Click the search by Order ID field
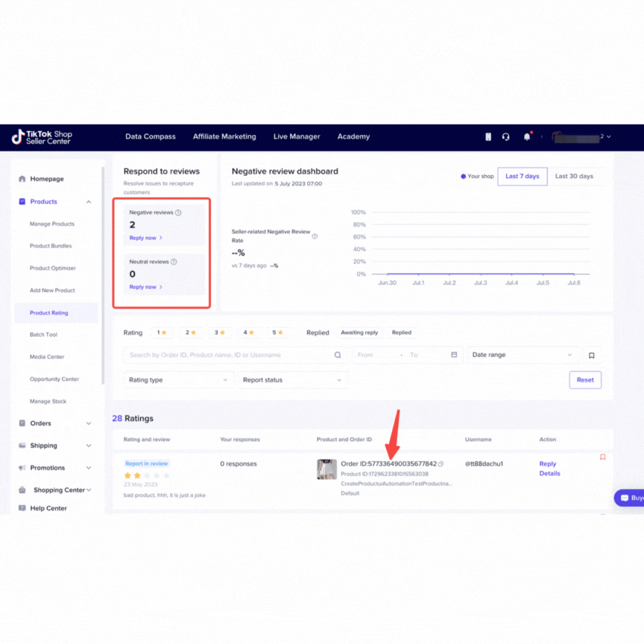Viewport: 644px width, 644px height. click(x=234, y=355)
